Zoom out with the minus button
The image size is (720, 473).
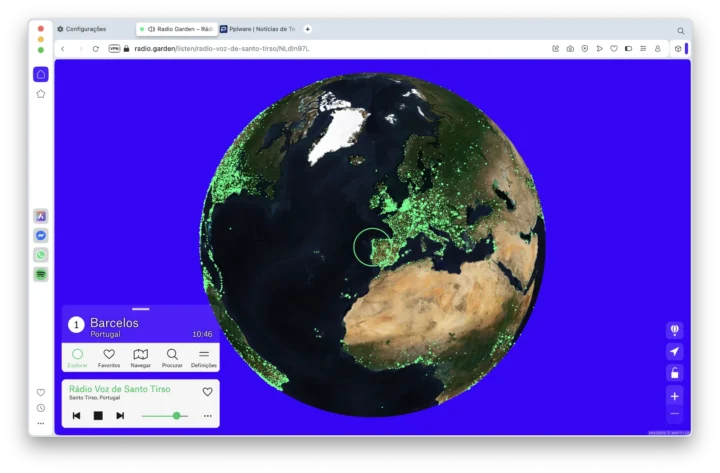(674, 413)
